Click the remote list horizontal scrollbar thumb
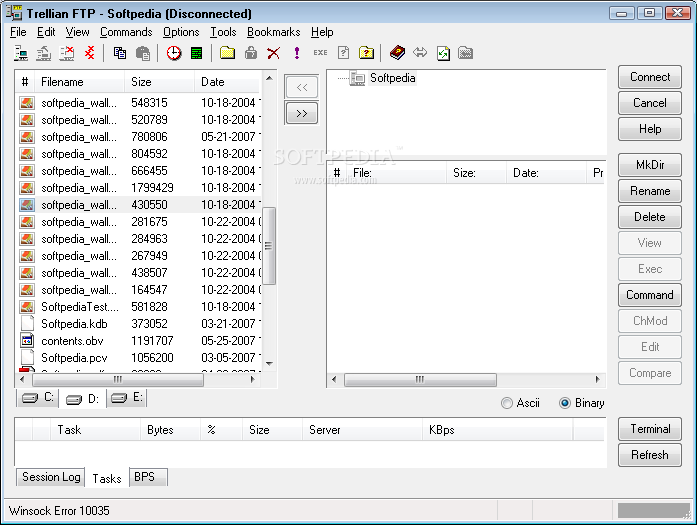This screenshot has height=525, width=697. pyautogui.click(x=420, y=380)
